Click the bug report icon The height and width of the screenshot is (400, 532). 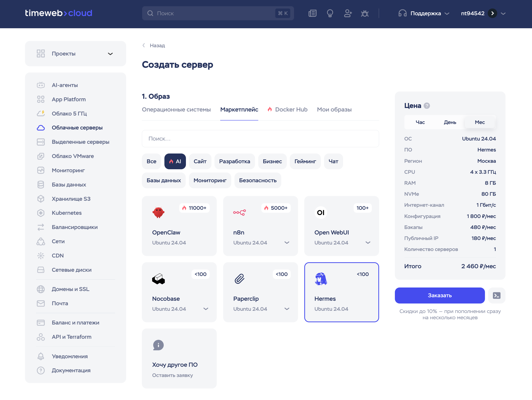coord(365,13)
